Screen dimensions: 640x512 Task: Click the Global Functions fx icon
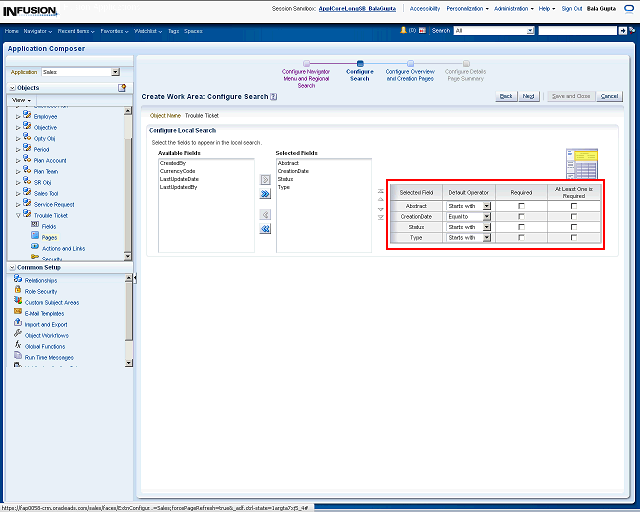click(x=18, y=346)
